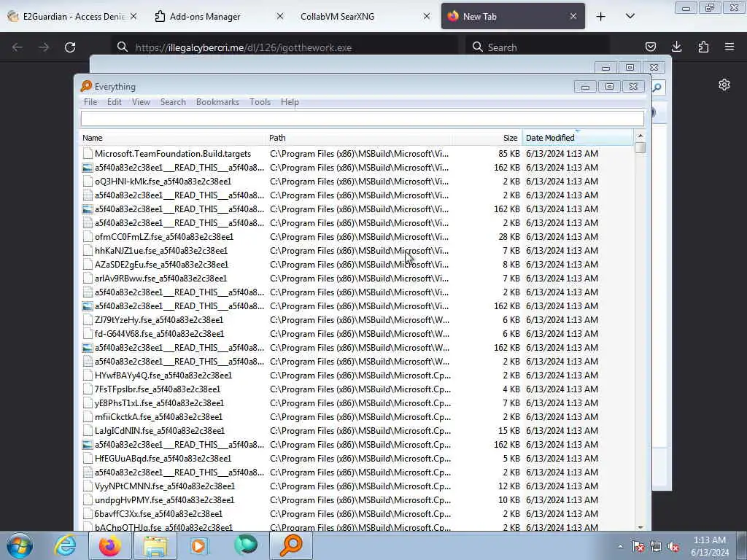Select Microsoft.TeamFoundation.Build.targets file
This screenshot has height=560, width=747.
click(357, 154)
